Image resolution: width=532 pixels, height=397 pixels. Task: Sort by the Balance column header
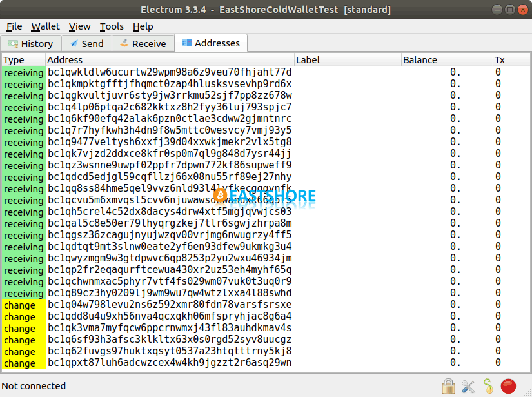click(447, 60)
